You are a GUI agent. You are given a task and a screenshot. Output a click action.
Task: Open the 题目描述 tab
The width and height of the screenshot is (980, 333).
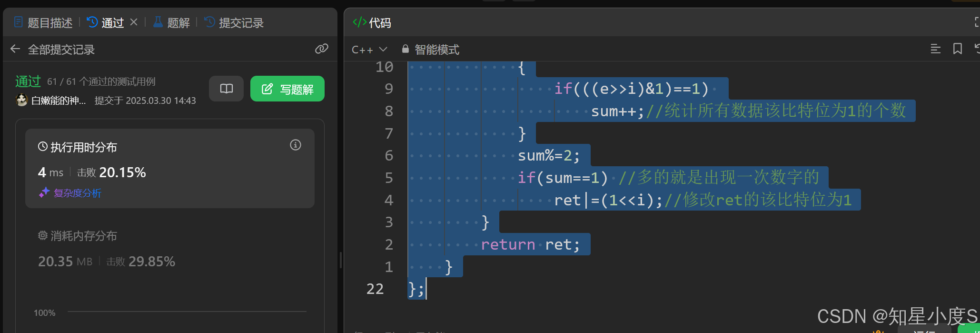click(43, 22)
